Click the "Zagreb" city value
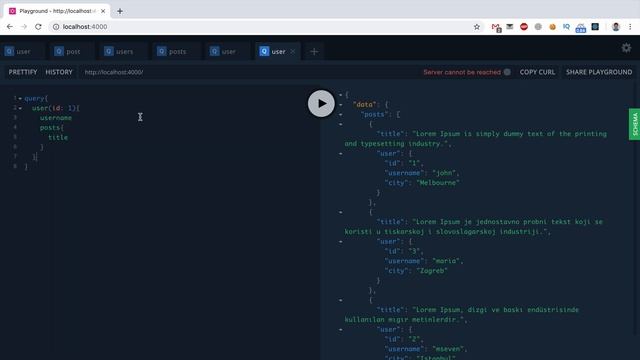Viewport: 640px width, 360px height. click(x=432, y=271)
